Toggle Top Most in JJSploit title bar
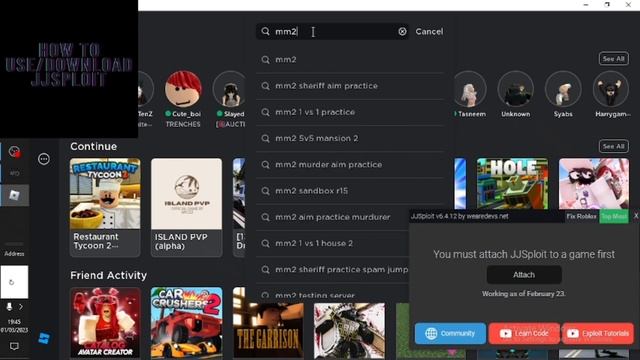Screen dimensions: 640x360 point(614,216)
